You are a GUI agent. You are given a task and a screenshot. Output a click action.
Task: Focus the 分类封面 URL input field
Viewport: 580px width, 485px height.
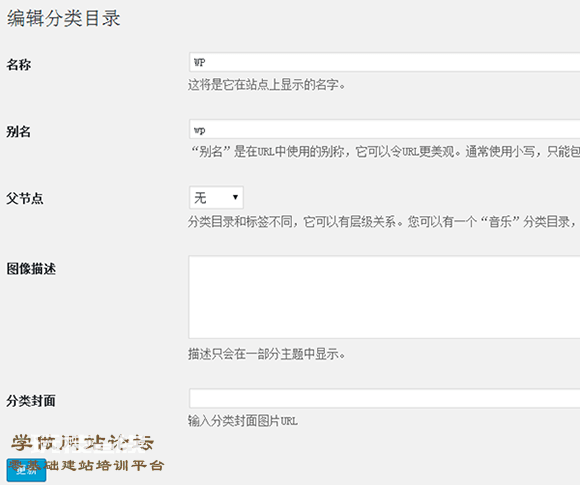(384, 398)
